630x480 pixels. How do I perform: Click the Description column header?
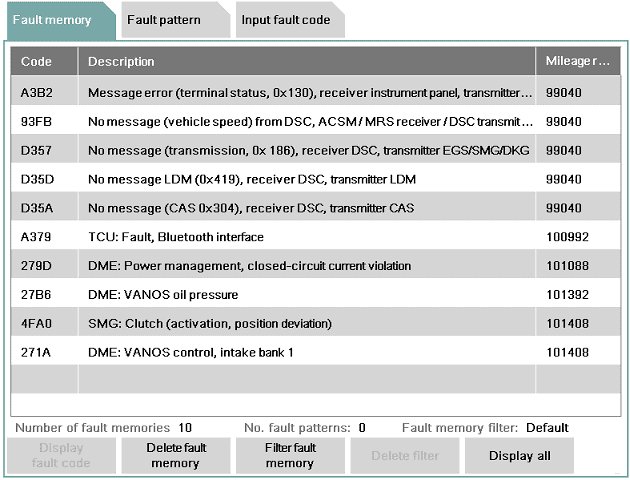click(x=306, y=62)
